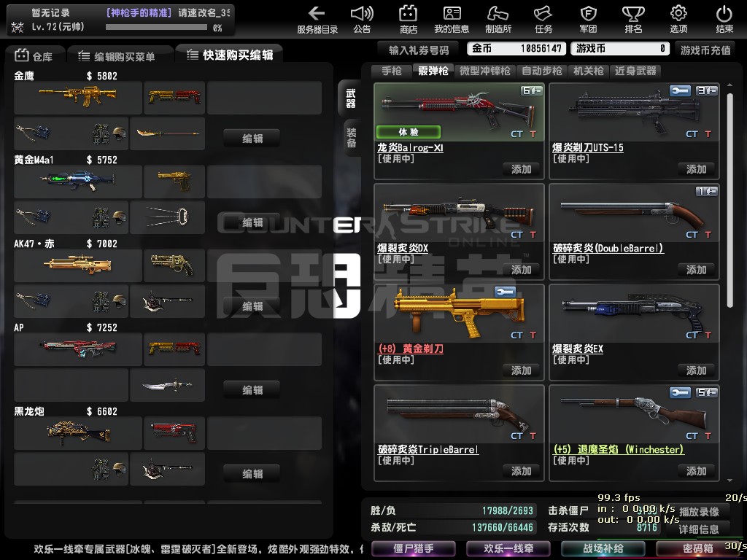Select the 爆炎剃刀UTS-15 shotgun image
Screen dimensions: 747x560
coord(634,112)
